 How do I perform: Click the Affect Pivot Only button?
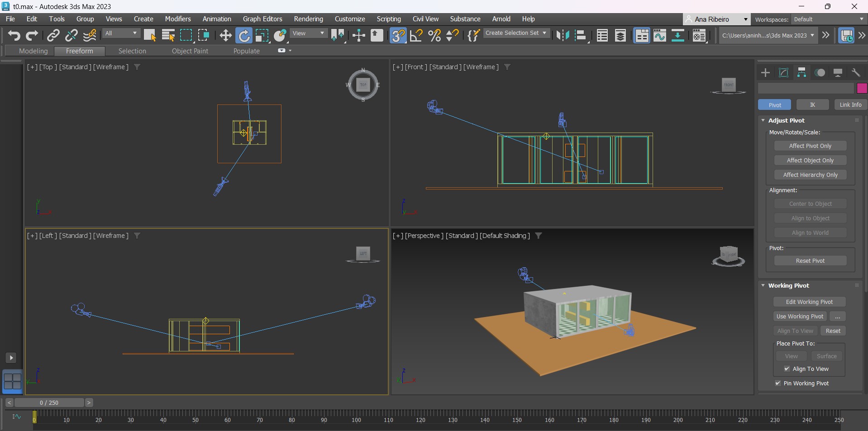(x=810, y=146)
